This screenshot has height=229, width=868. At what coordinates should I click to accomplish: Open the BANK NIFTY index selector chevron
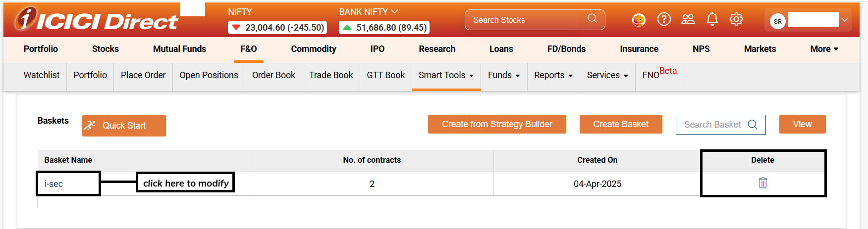(395, 11)
